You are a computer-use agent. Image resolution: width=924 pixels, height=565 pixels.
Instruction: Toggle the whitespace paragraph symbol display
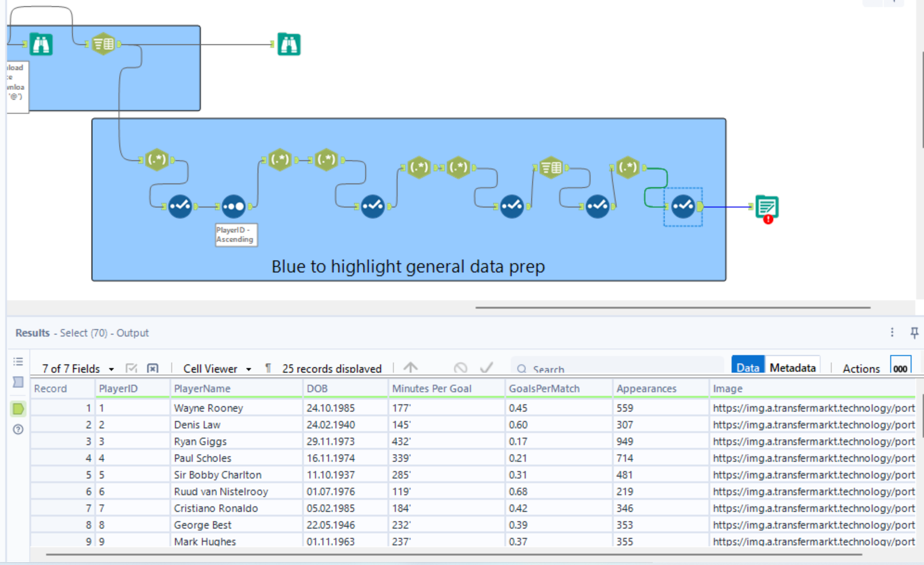point(268,368)
